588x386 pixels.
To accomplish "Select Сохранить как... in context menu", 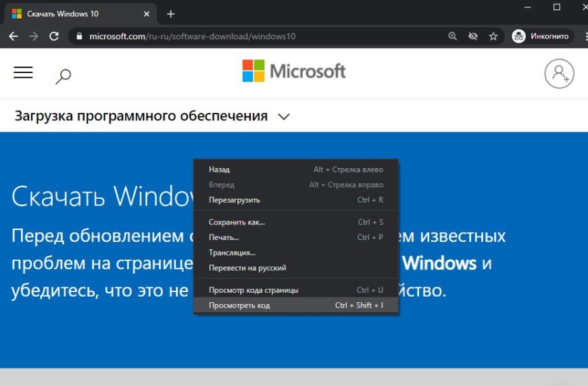I will [296, 222].
